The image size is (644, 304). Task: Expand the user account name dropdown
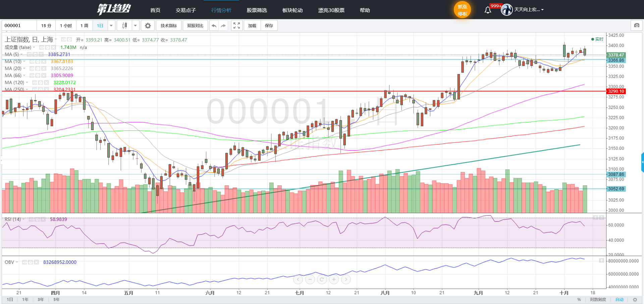click(542, 10)
